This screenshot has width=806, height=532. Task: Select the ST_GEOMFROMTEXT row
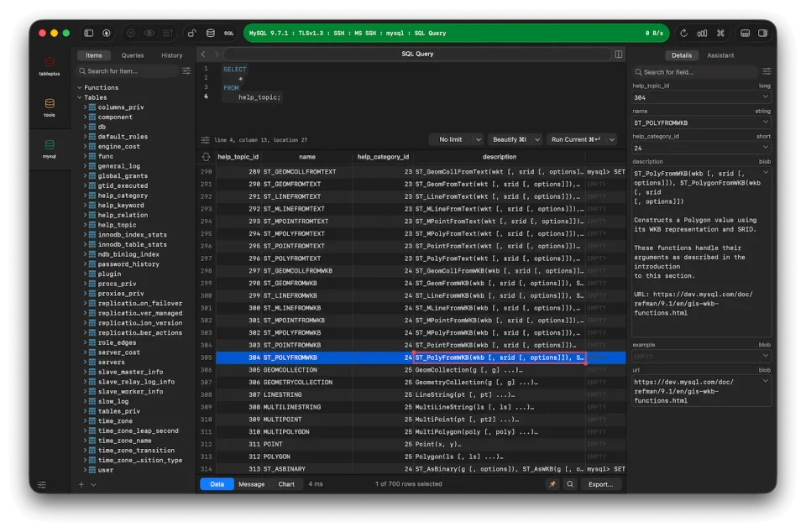click(x=421, y=184)
